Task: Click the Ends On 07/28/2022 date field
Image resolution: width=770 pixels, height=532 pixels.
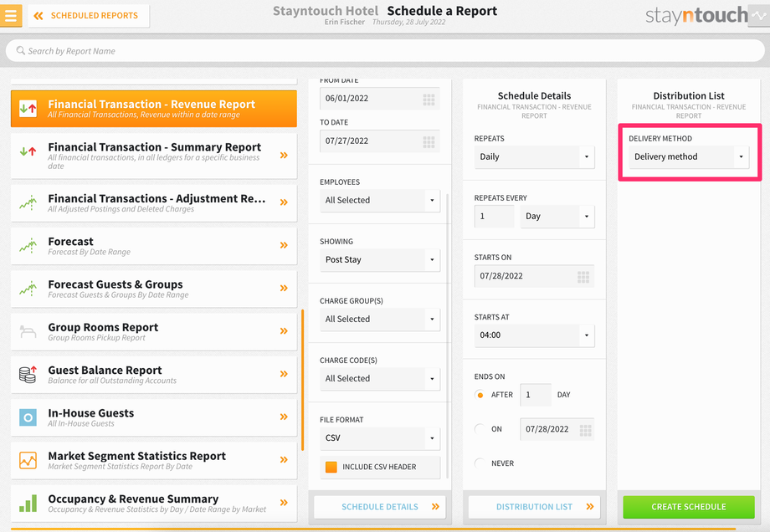Action: click(x=557, y=429)
